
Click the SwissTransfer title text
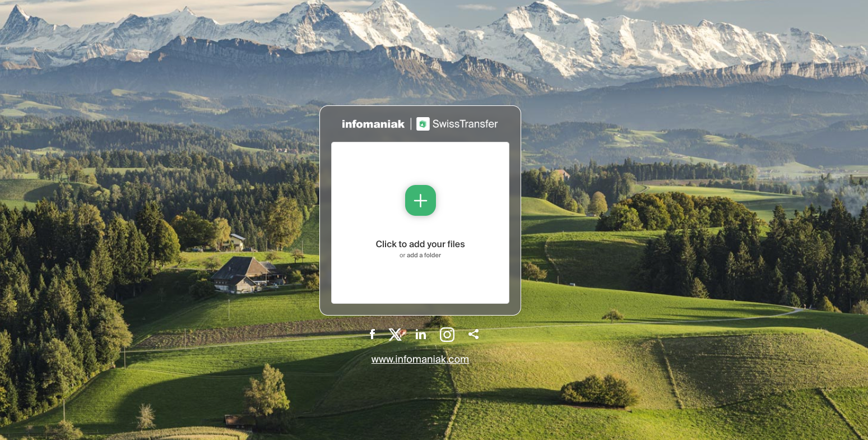tap(465, 124)
